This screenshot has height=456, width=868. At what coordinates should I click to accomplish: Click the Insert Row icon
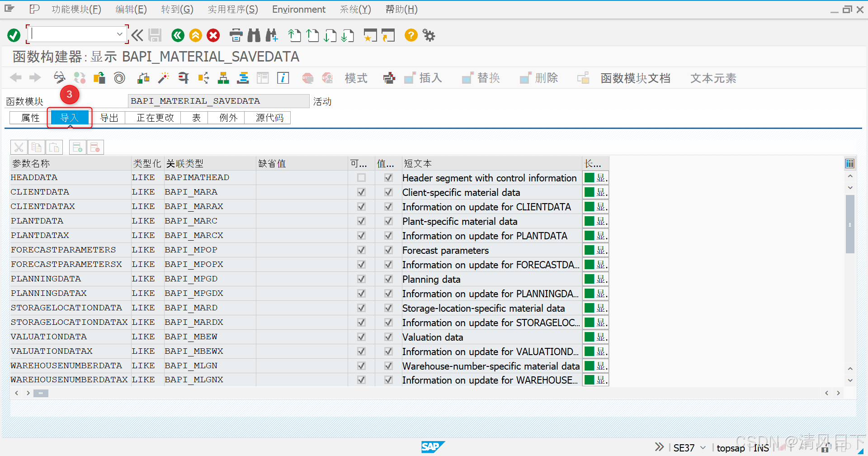77,147
